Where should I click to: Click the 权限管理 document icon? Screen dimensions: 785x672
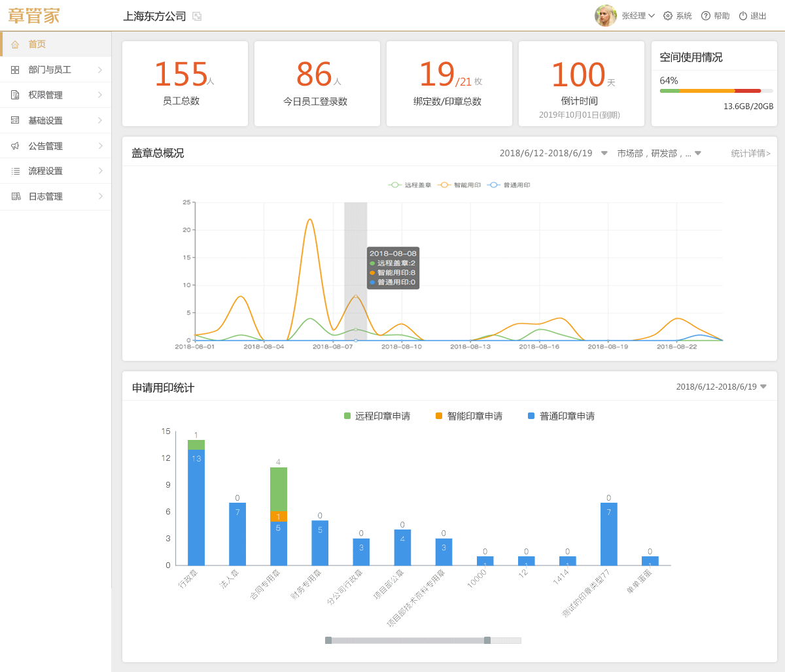pyautogui.click(x=15, y=95)
